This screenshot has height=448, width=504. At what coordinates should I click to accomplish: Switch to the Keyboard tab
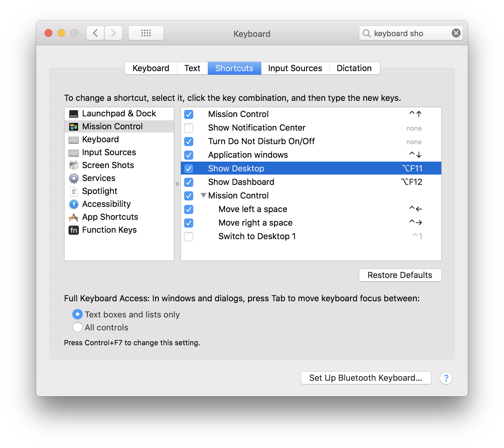click(x=151, y=68)
